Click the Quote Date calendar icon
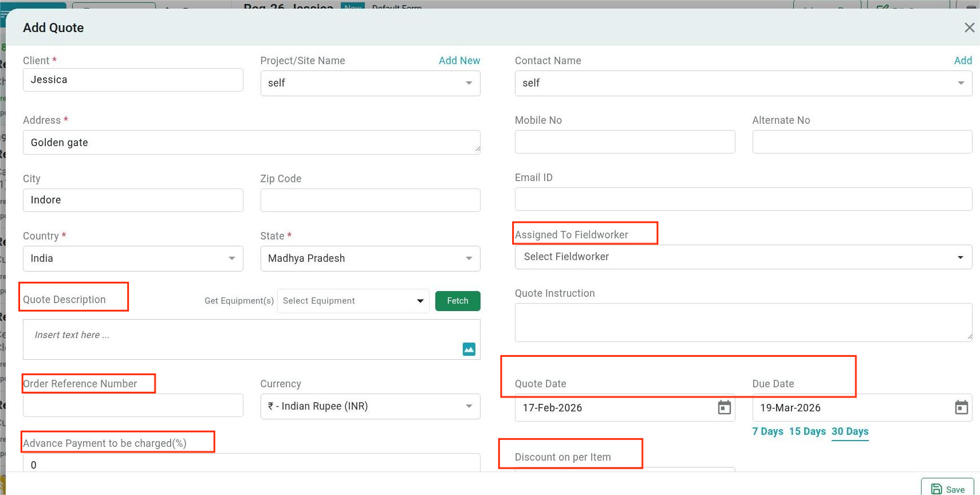 [x=724, y=407]
